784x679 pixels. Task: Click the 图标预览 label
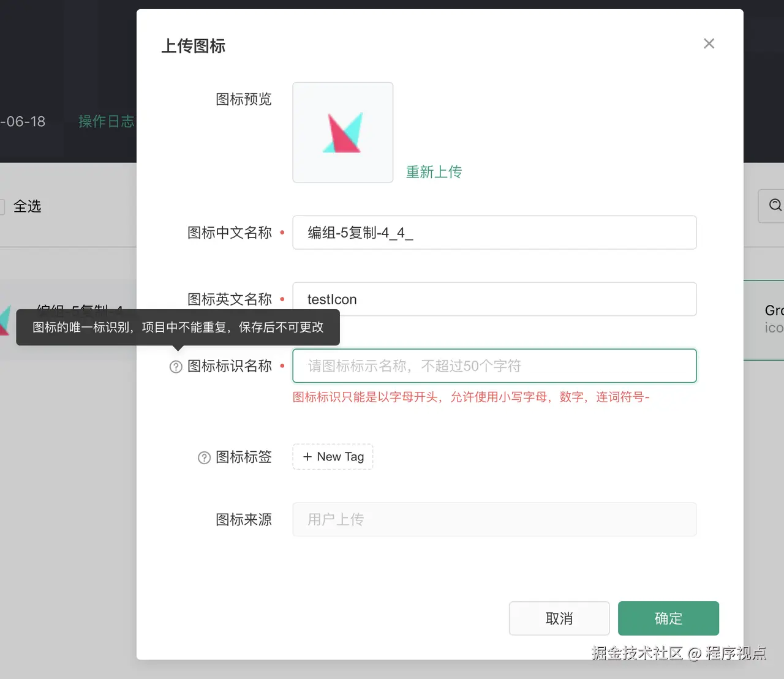point(243,99)
